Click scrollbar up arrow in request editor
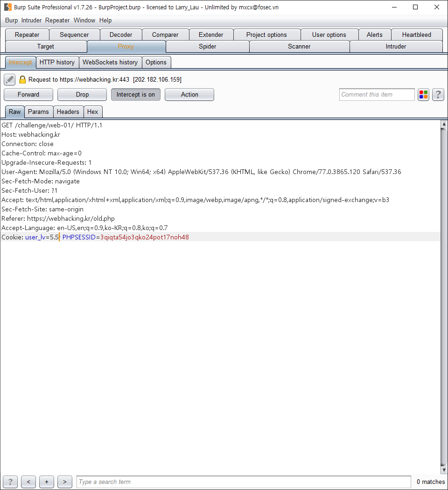 coord(444,124)
